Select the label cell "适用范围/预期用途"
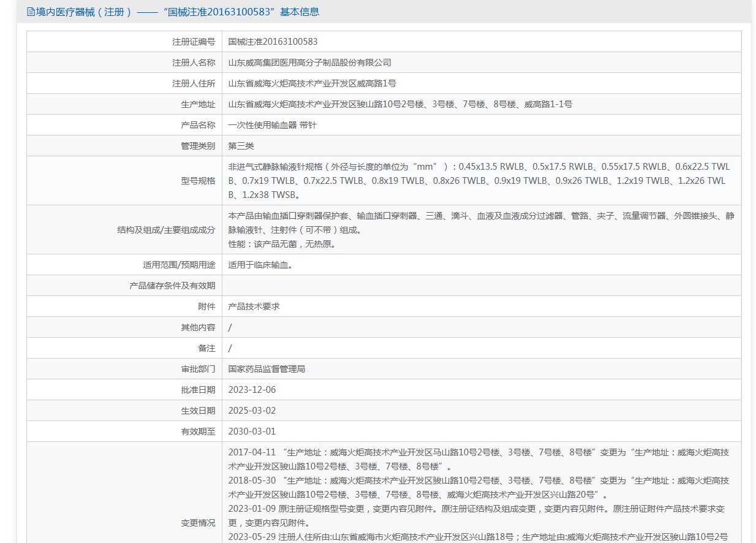The image size is (756, 543). point(124,265)
